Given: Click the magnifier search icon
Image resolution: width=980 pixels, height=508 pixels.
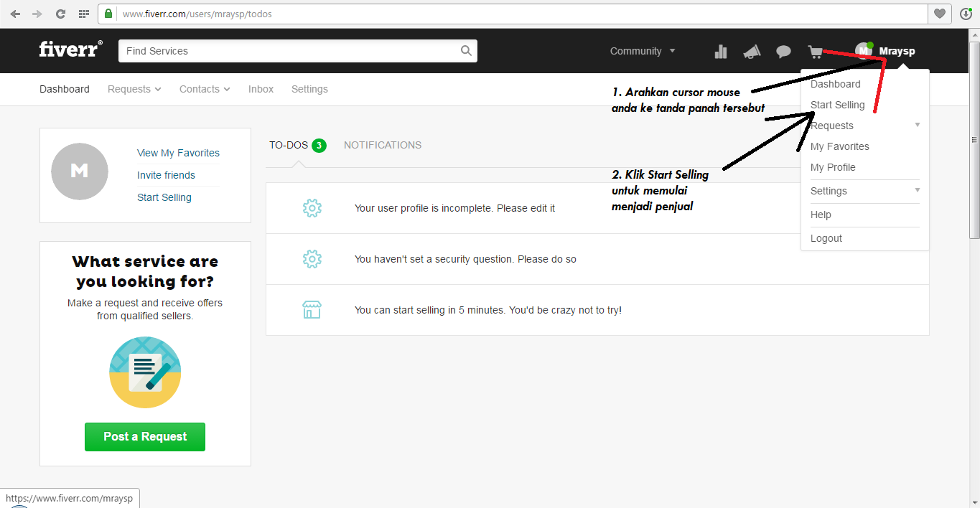Looking at the screenshot, I should 466,51.
